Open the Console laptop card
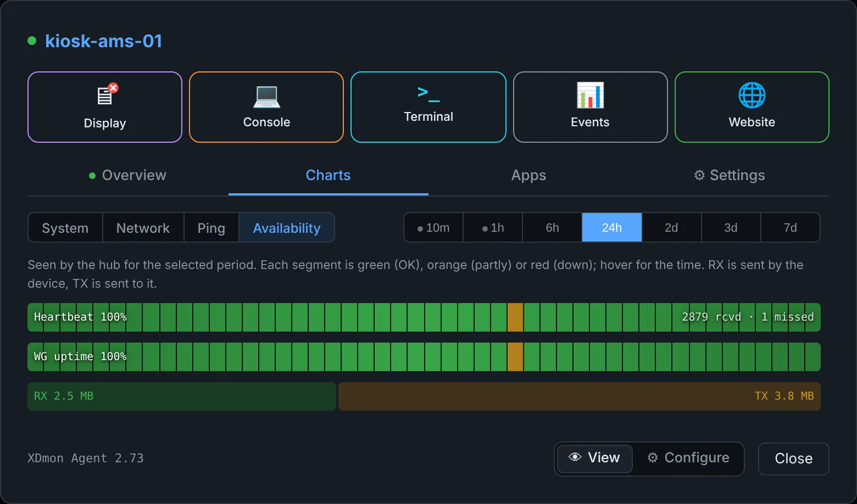 266,107
